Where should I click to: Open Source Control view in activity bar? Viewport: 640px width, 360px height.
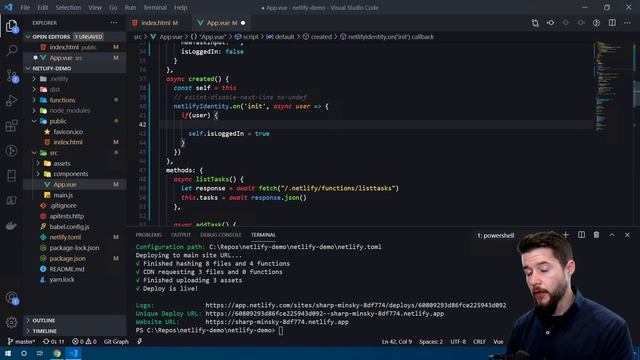[11, 76]
